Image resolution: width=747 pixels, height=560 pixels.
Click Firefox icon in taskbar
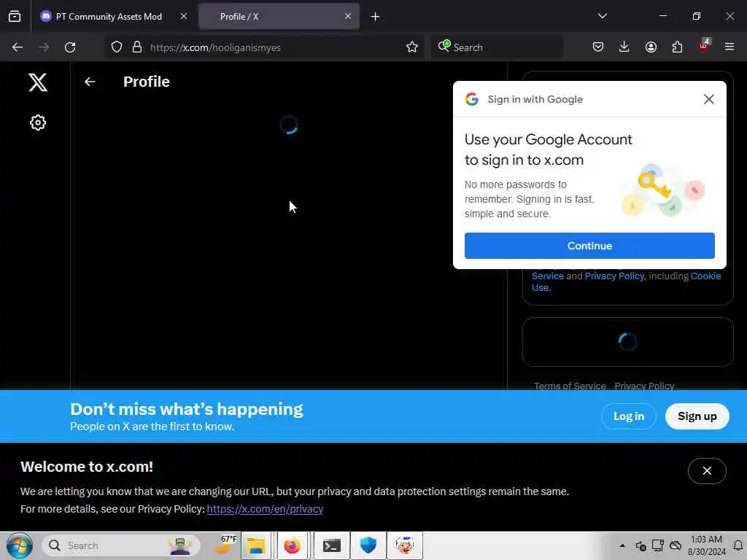292,545
